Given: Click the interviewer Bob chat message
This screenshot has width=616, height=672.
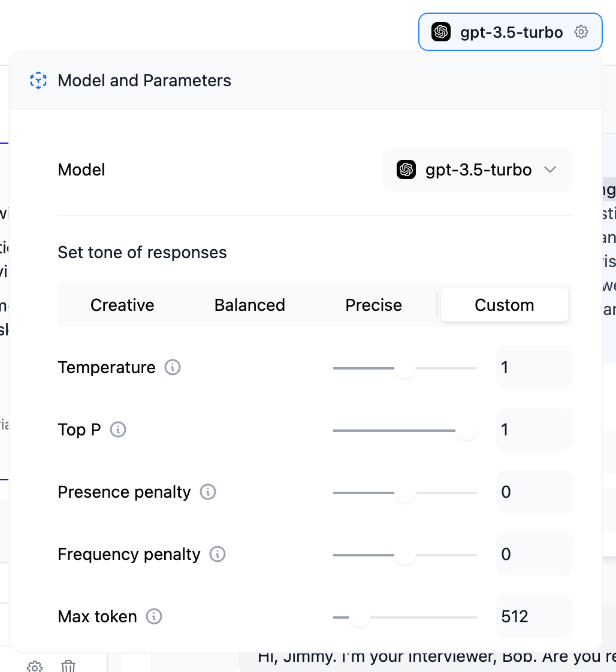Looking at the screenshot, I should pyautogui.click(x=436, y=658).
